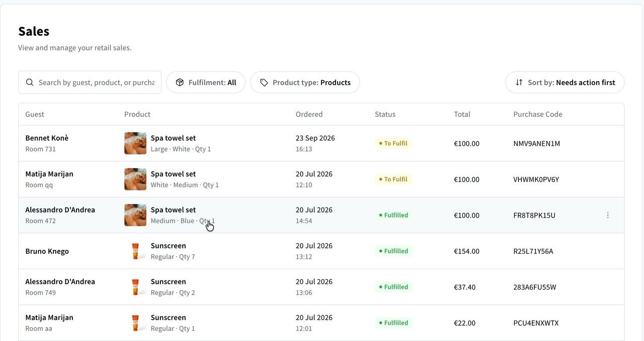Click the Sort by arrows icon
The image size is (644, 341).
[519, 82]
